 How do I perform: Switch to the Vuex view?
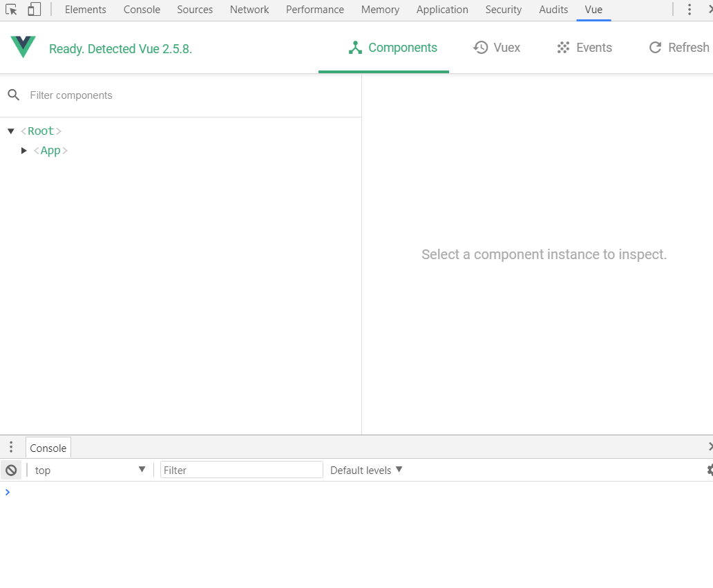tap(497, 48)
